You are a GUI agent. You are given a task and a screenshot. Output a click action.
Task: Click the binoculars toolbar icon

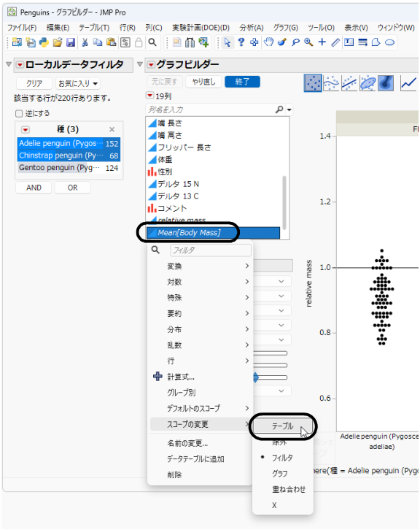(190, 42)
